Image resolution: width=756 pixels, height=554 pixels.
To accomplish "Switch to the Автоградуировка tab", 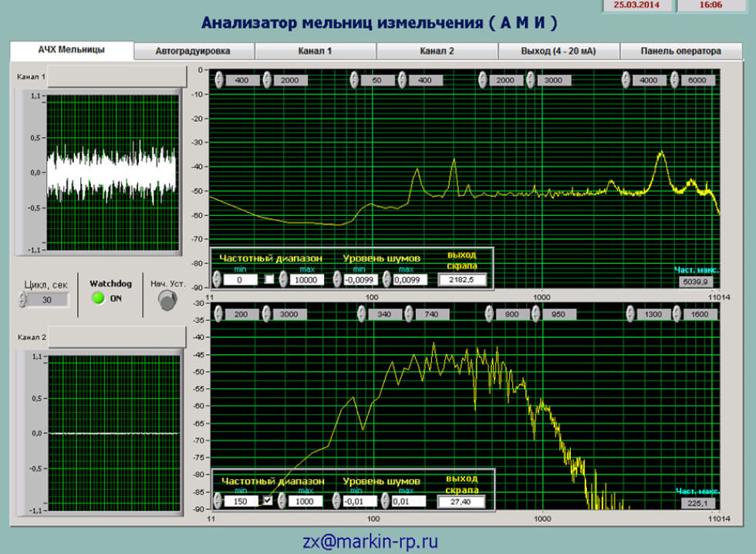I will (193, 52).
